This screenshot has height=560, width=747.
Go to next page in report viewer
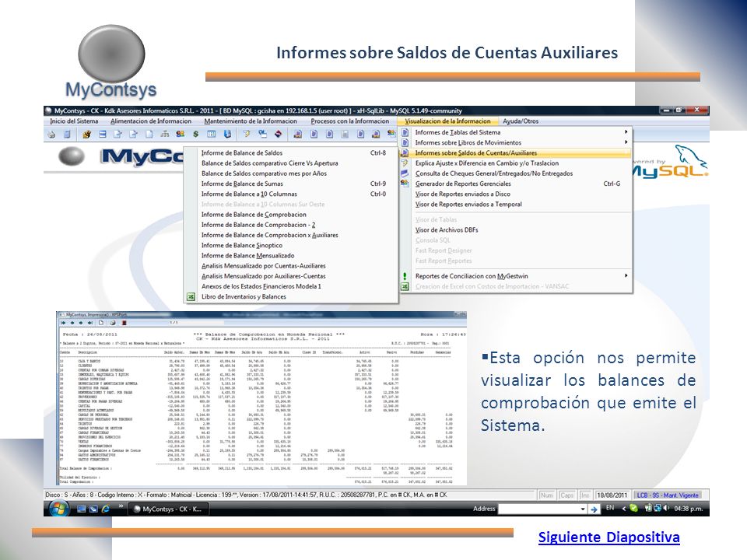coord(81,323)
